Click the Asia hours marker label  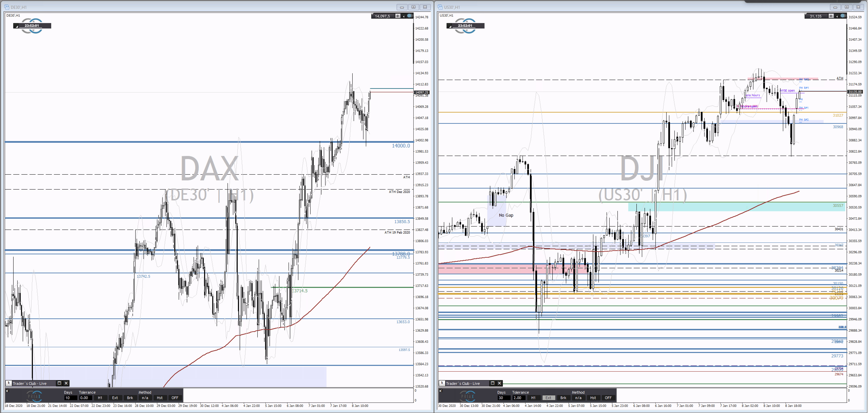pyautogui.click(x=753, y=95)
